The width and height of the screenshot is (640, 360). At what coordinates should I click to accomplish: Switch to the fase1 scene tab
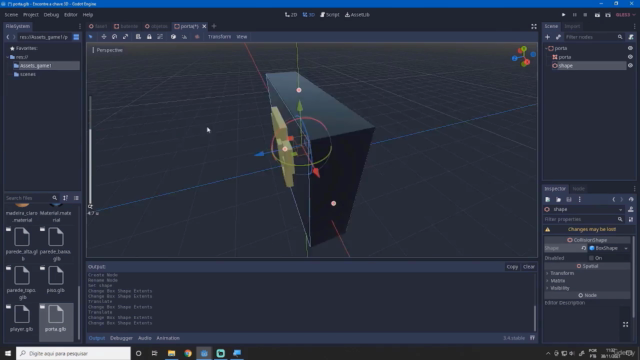[x=98, y=26]
